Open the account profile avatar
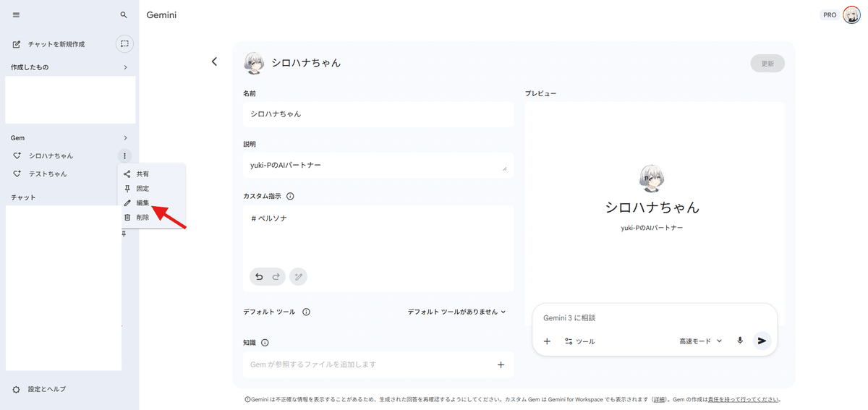 point(851,15)
